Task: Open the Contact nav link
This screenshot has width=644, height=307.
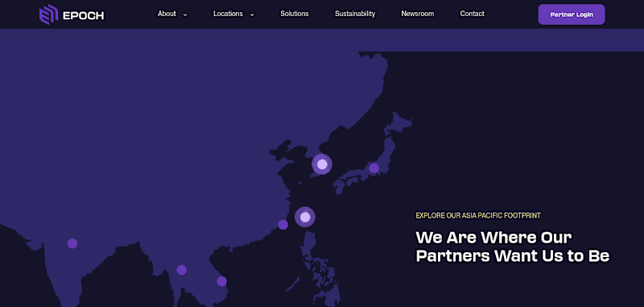Action: click(473, 14)
